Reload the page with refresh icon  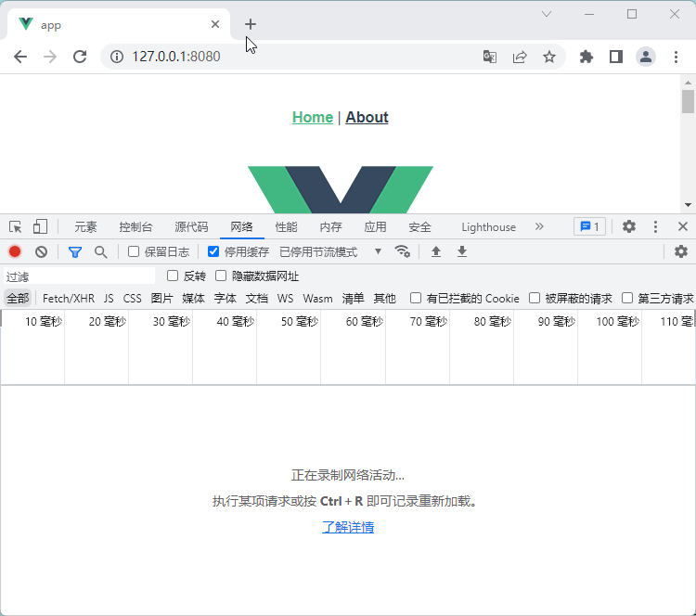[x=80, y=57]
